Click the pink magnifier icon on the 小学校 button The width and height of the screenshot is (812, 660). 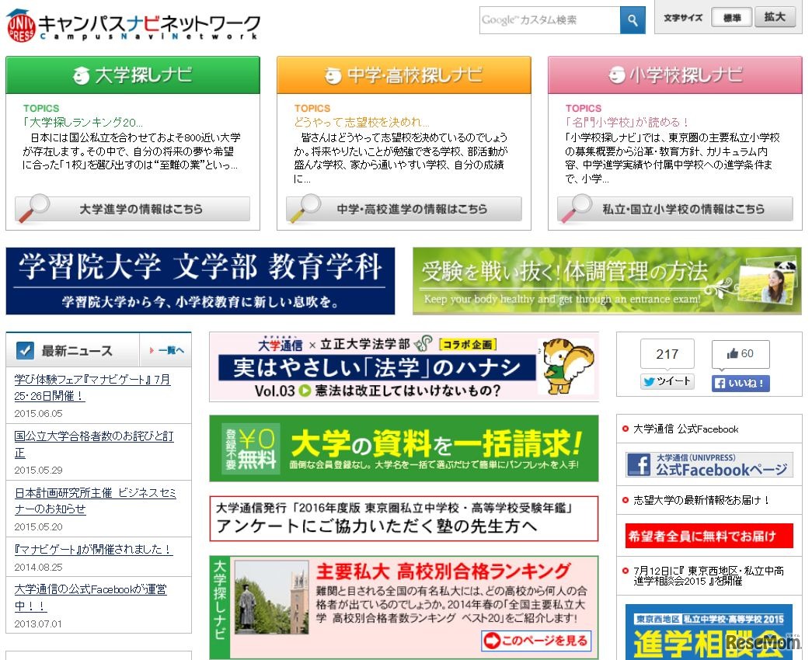click(x=577, y=207)
